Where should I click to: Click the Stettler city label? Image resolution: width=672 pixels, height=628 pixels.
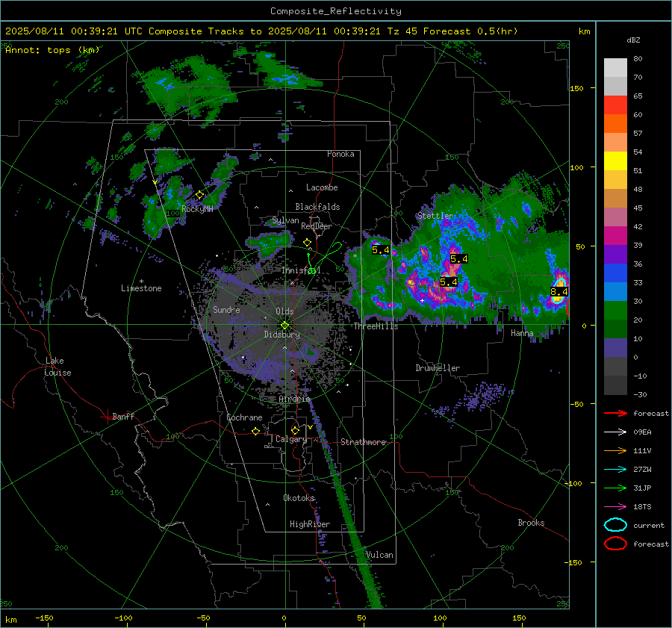pos(435,216)
